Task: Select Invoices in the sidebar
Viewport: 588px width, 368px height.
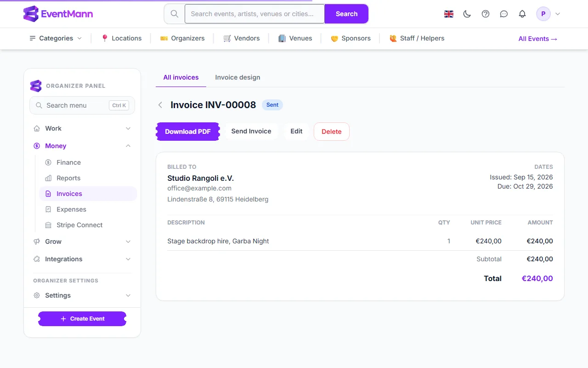Action: pyautogui.click(x=88, y=194)
